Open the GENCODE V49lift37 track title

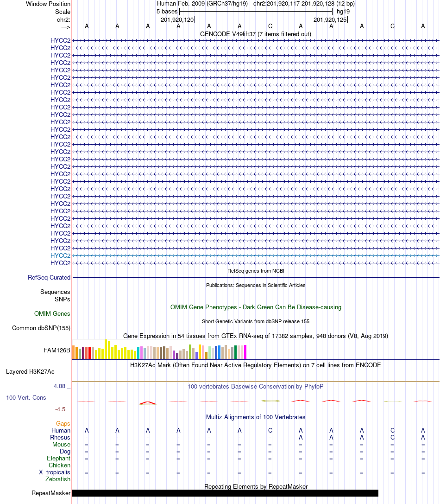click(255, 34)
